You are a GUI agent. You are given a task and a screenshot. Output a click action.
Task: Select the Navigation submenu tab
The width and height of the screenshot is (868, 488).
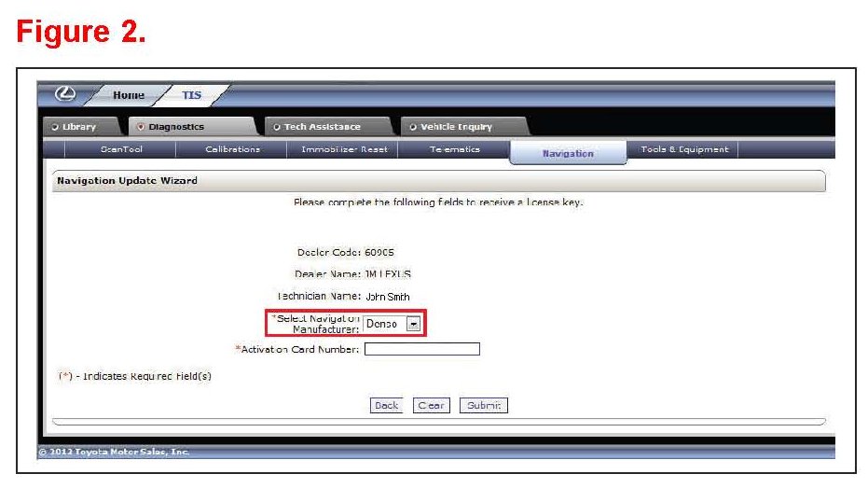click(568, 153)
